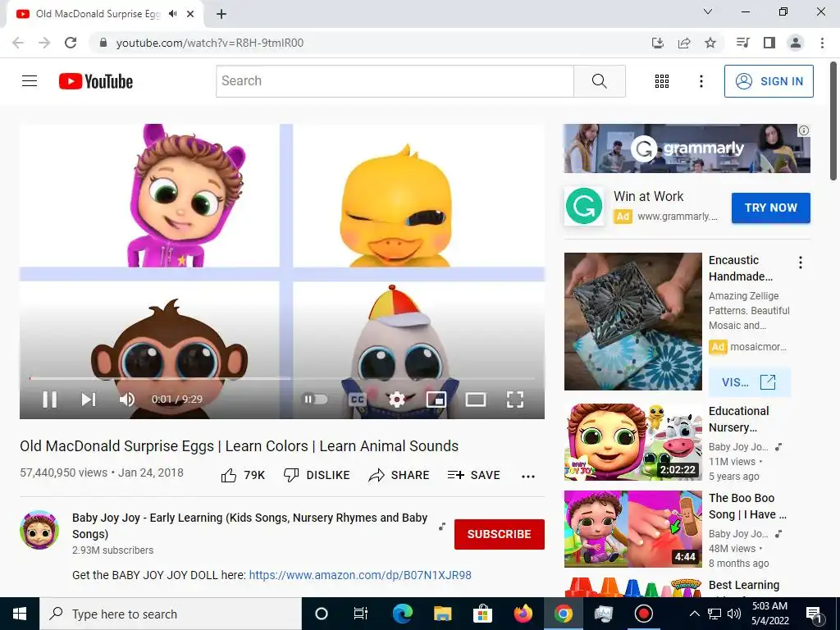Viewport: 840px width, 630px height.
Task: Click Sign In button
Action: pyautogui.click(x=769, y=81)
